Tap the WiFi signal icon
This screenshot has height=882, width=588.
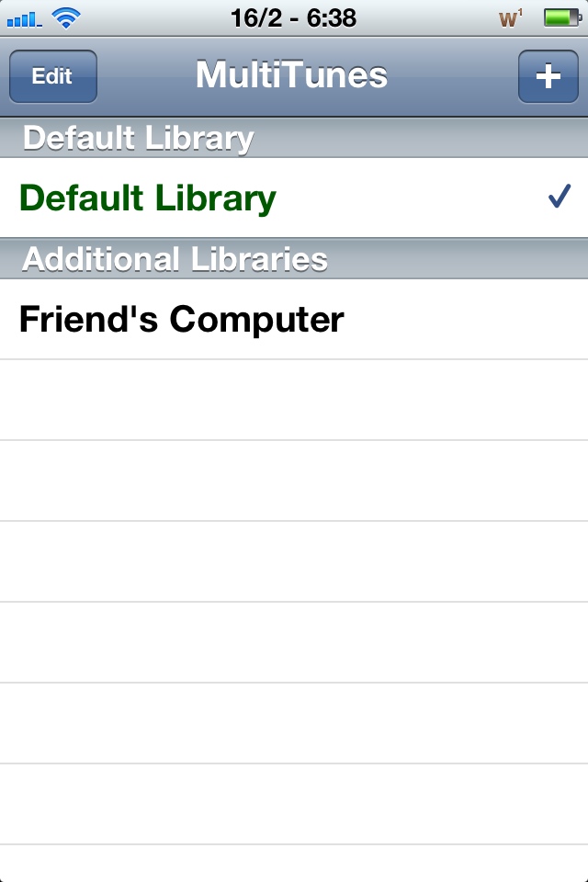(66, 18)
